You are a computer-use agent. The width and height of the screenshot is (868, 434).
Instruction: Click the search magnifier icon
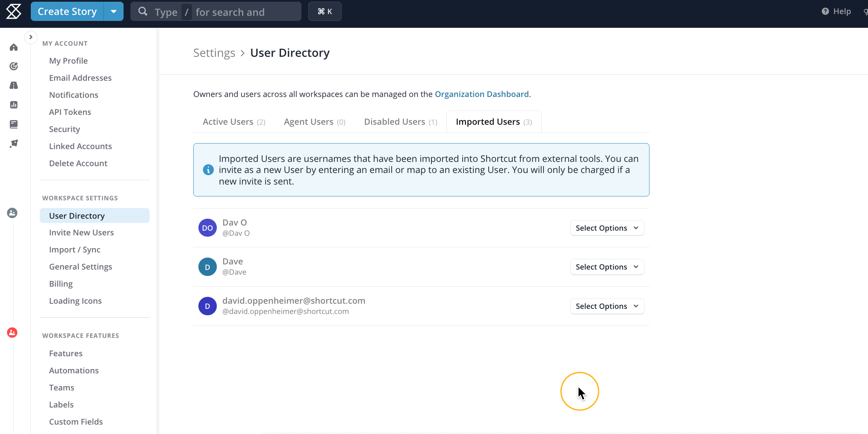tap(143, 12)
